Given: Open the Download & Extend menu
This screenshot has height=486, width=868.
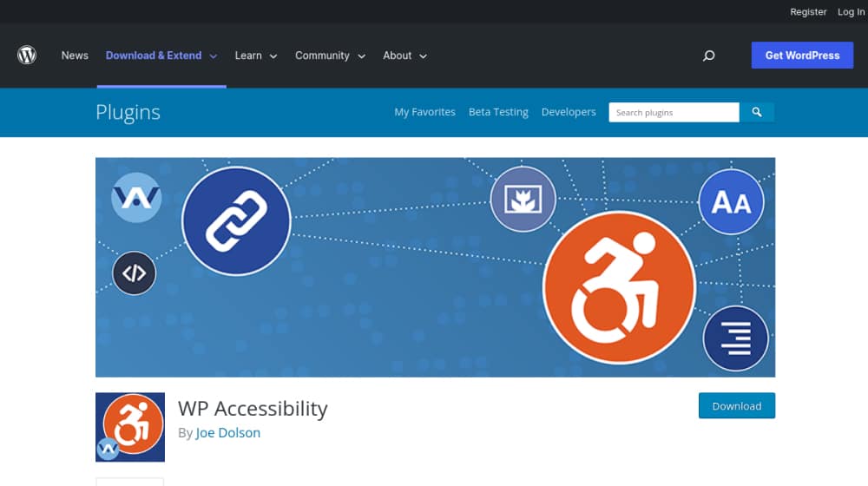Looking at the screenshot, I should click(x=154, y=56).
